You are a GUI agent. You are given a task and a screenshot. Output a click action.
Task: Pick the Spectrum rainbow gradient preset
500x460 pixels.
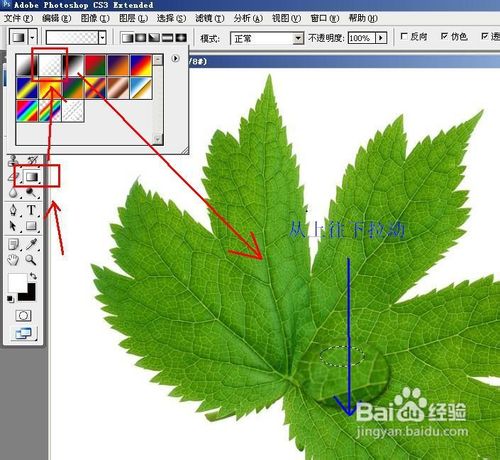(27, 111)
